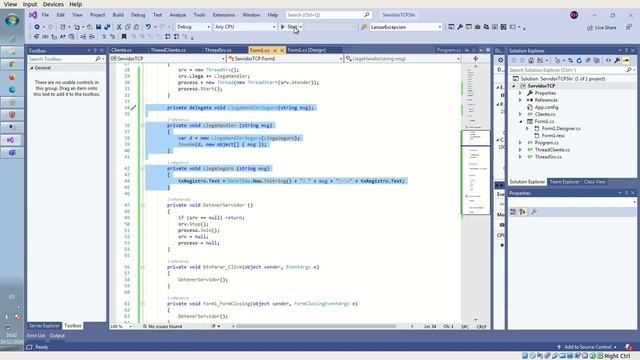The image size is (640, 360).
Task: Open the Error List tab
Action: click(x=36, y=336)
